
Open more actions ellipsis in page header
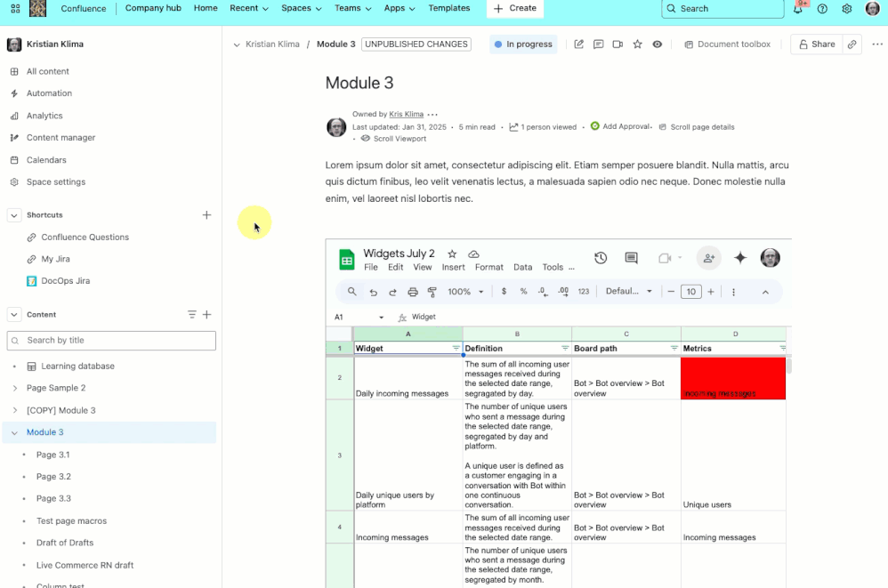pos(877,44)
